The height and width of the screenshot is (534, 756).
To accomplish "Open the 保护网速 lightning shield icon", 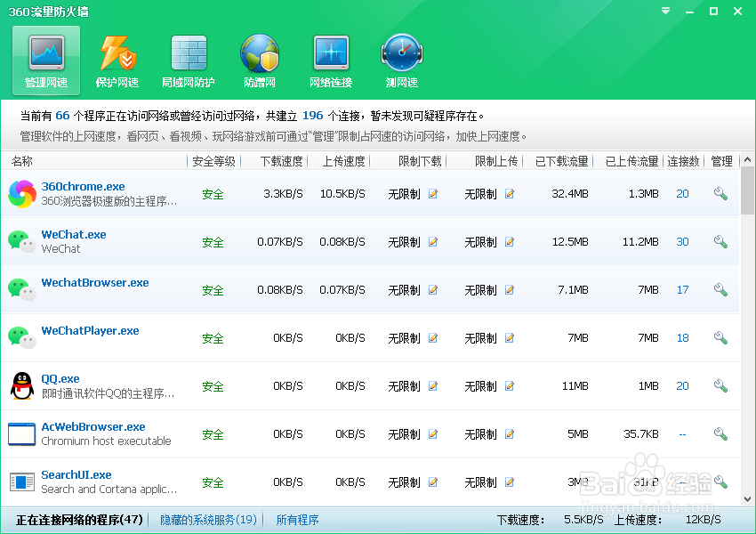I will coord(117,53).
